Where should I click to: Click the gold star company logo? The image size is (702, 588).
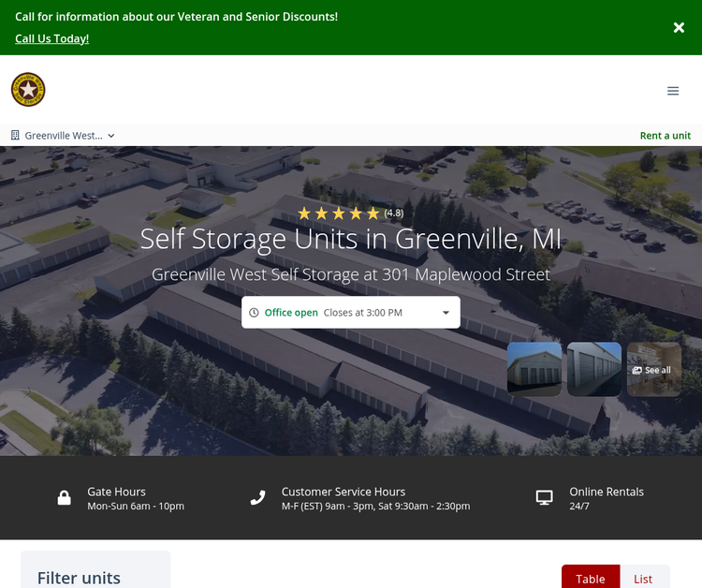(x=28, y=90)
